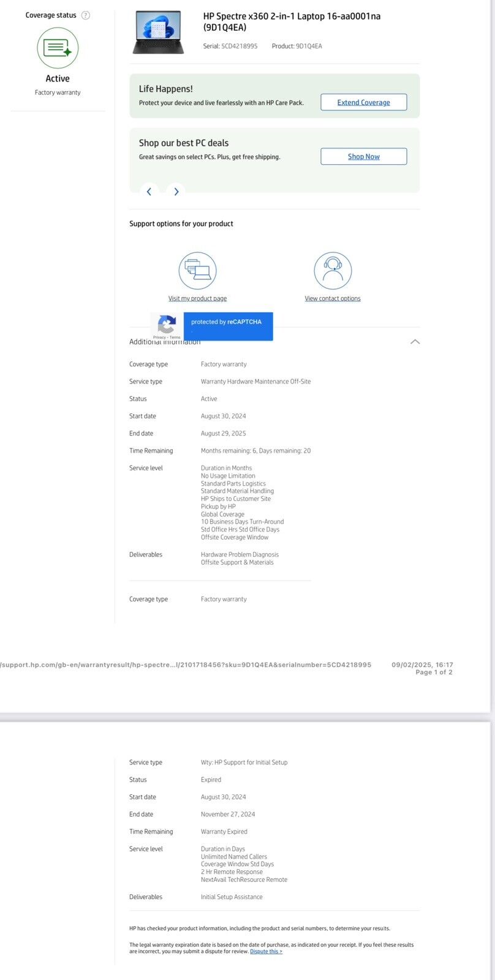
Task: Click the 09/02/2025, 16:17 timestamp
Action: pyautogui.click(x=422, y=665)
